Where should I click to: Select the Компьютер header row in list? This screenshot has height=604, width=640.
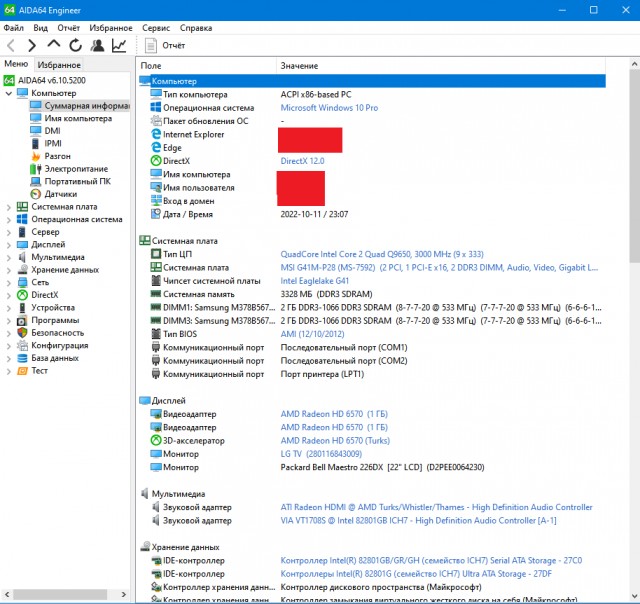pyautogui.click(x=372, y=81)
